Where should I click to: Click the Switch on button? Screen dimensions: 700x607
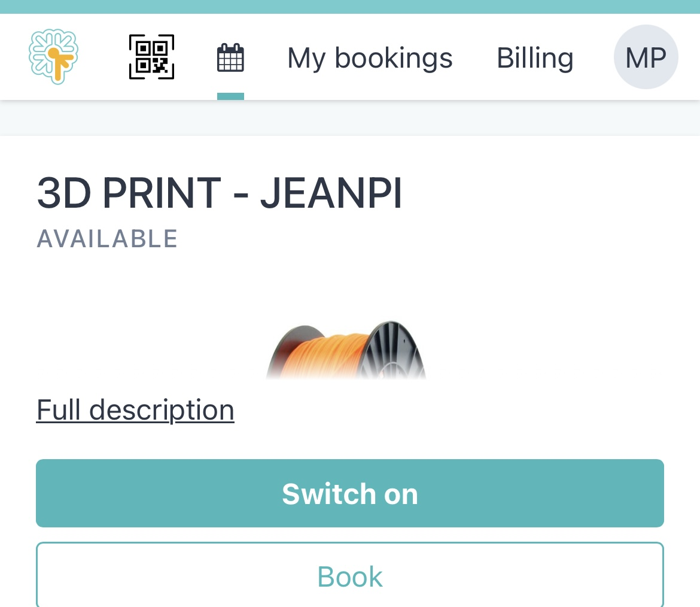pos(350,493)
